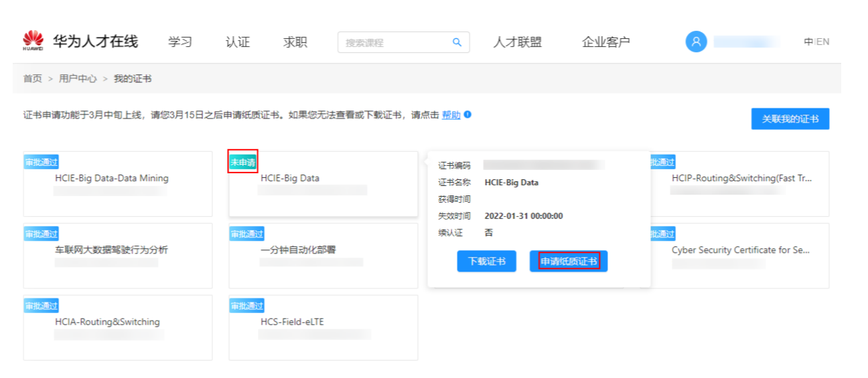
Task: Click the 未申请 status badge
Action: 243,162
